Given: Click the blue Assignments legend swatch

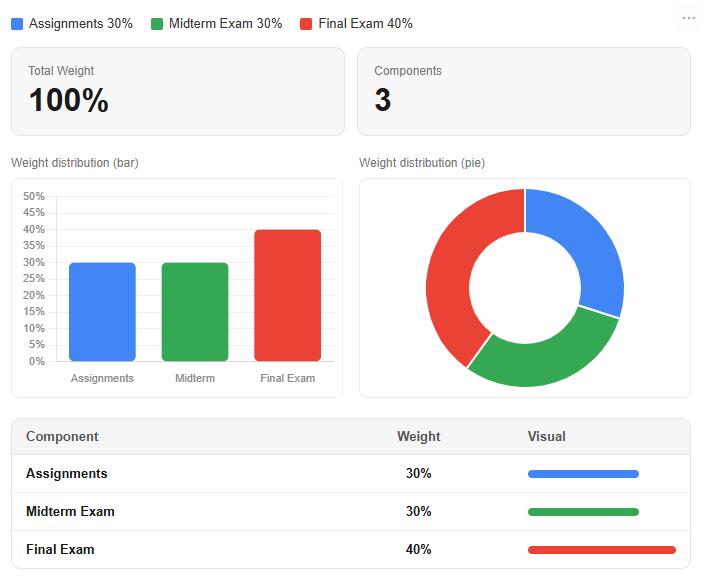Looking at the screenshot, I should [x=17, y=23].
